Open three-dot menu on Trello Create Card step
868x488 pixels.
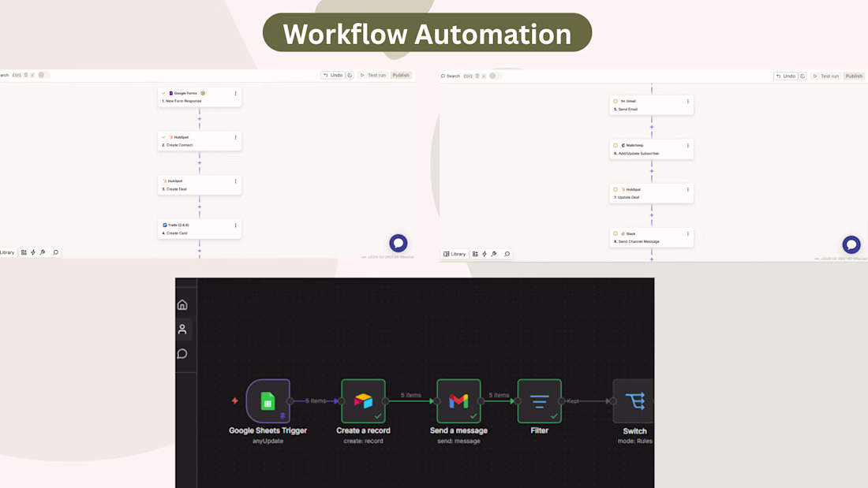click(x=235, y=225)
